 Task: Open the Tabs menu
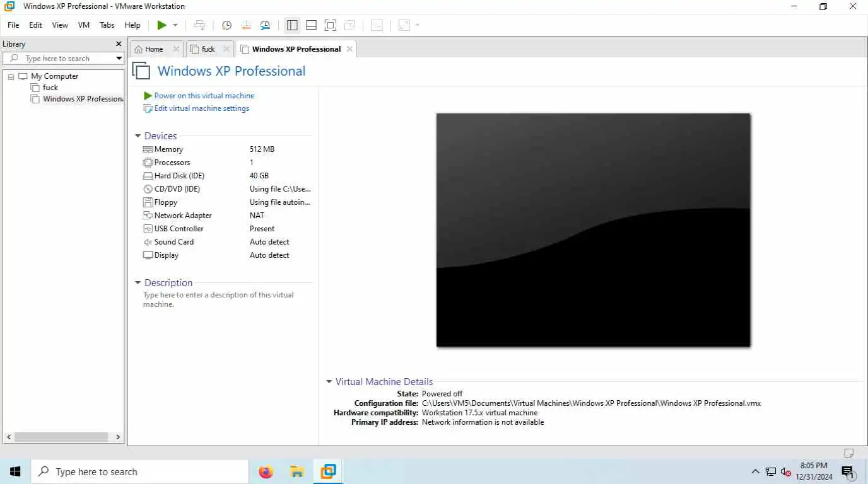pos(107,25)
